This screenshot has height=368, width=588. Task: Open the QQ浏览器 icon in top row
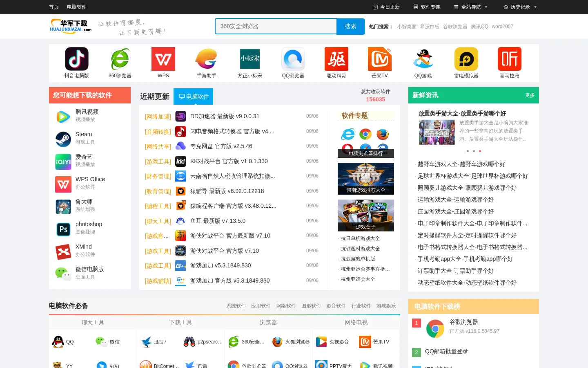pyautogui.click(x=293, y=59)
